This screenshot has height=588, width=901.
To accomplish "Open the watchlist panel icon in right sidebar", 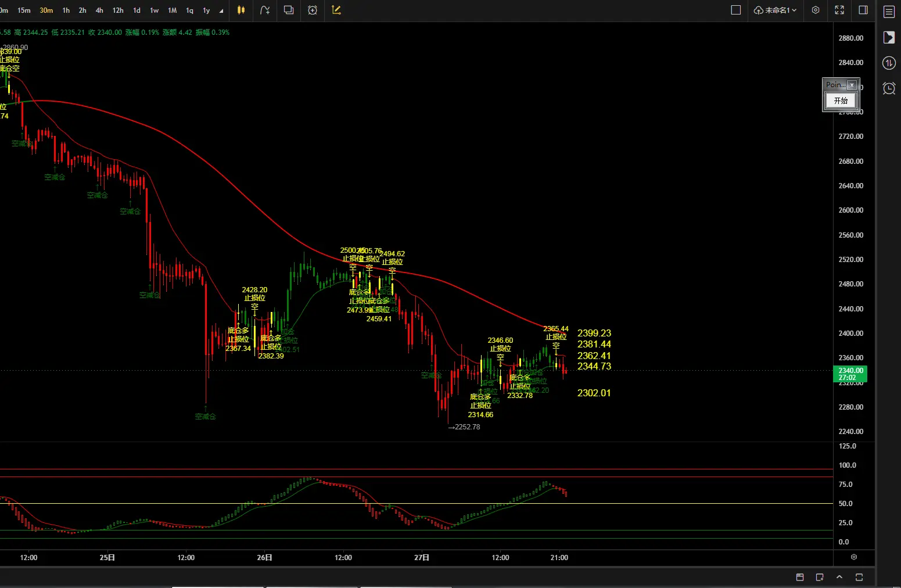I will (889, 12).
